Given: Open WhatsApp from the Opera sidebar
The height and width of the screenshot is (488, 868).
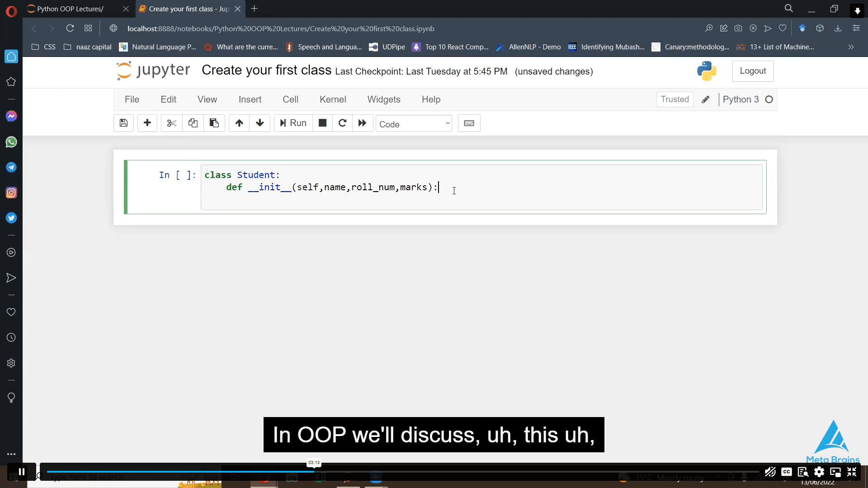Looking at the screenshot, I should coord(11,142).
